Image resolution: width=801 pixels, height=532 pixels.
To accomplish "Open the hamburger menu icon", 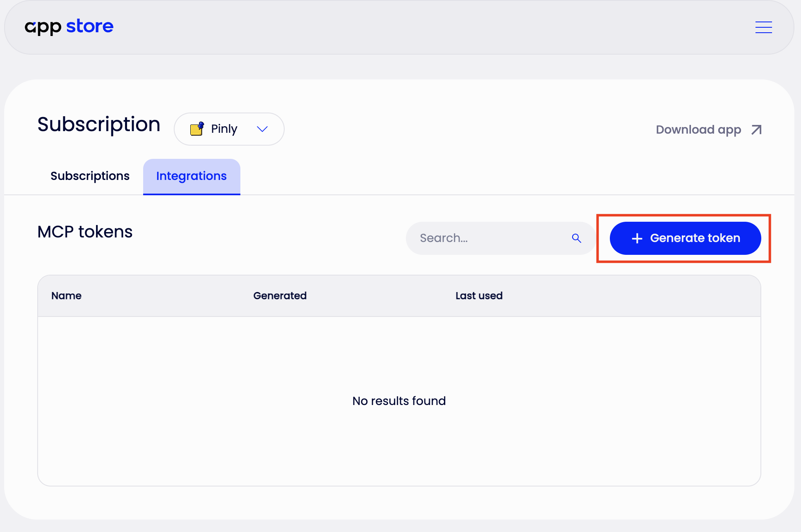I will [763, 27].
